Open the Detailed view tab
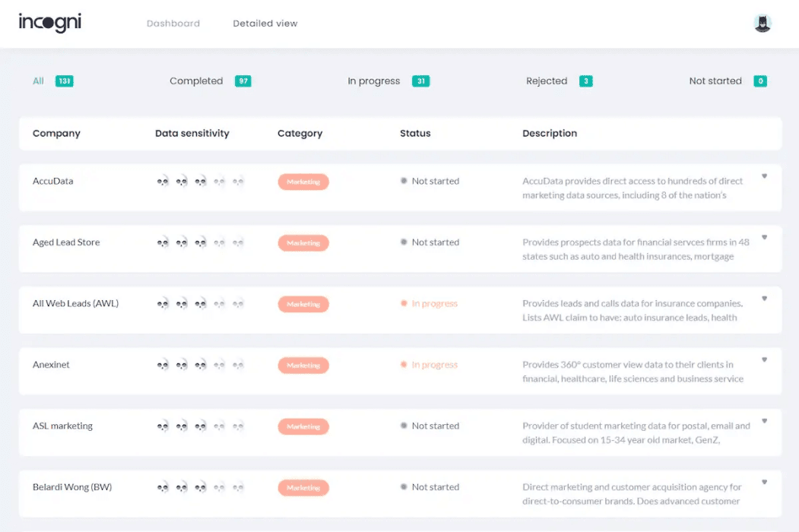The height and width of the screenshot is (532, 799). click(265, 24)
